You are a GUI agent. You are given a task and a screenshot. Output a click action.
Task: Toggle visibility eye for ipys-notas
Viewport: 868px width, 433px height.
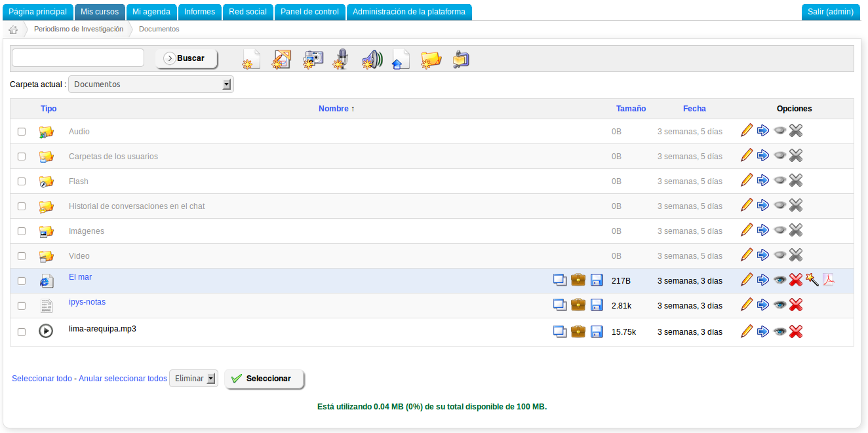[x=779, y=305]
